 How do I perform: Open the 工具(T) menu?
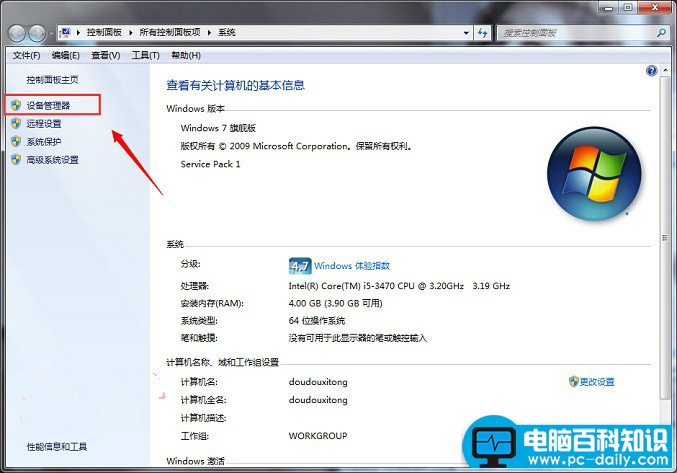click(x=146, y=55)
